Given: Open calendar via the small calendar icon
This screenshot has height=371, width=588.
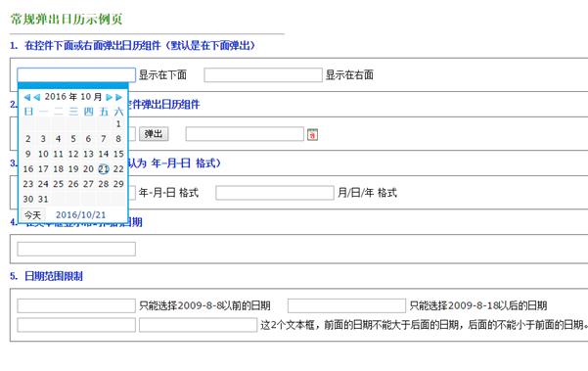Looking at the screenshot, I should tap(312, 134).
